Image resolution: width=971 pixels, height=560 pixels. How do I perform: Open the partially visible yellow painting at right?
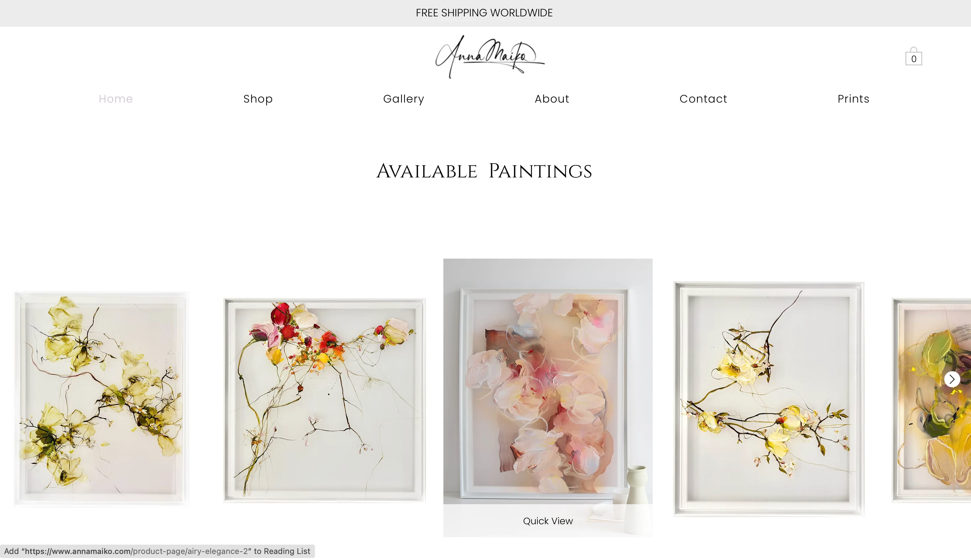tap(931, 400)
